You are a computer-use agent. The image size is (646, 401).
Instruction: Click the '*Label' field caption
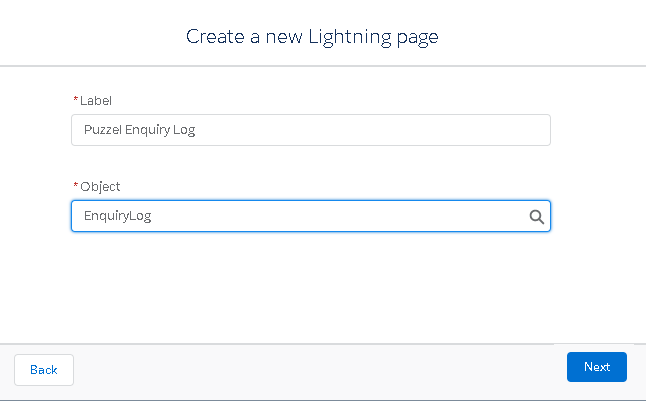[93, 100]
